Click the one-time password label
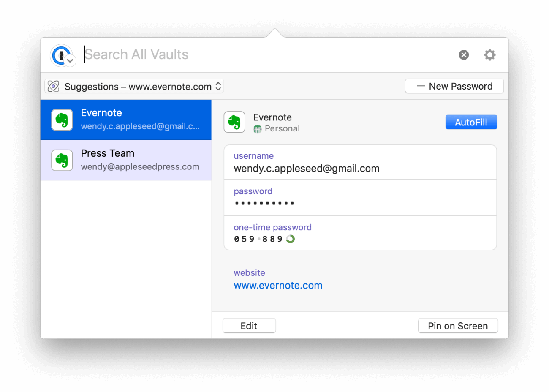Screen dimensions: 549x392 pyautogui.click(x=273, y=227)
